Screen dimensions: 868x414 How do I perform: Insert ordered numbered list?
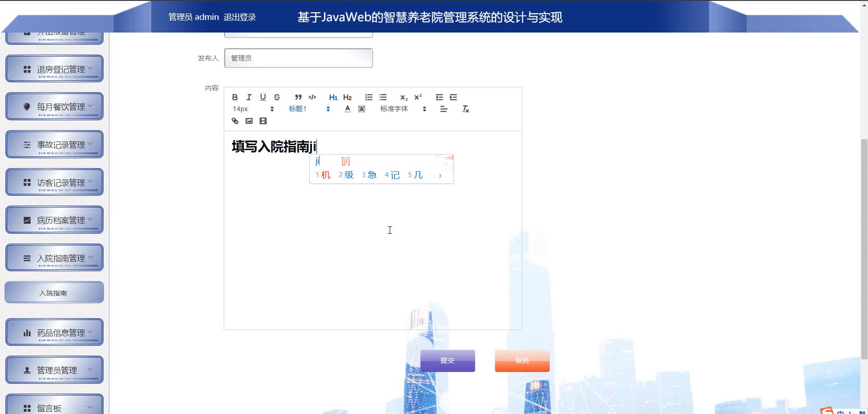click(369, 97)
